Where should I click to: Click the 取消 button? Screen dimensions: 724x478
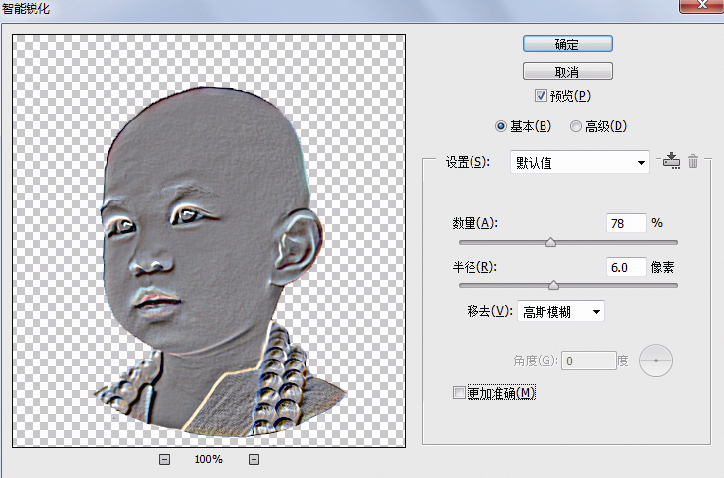point(567,72)
